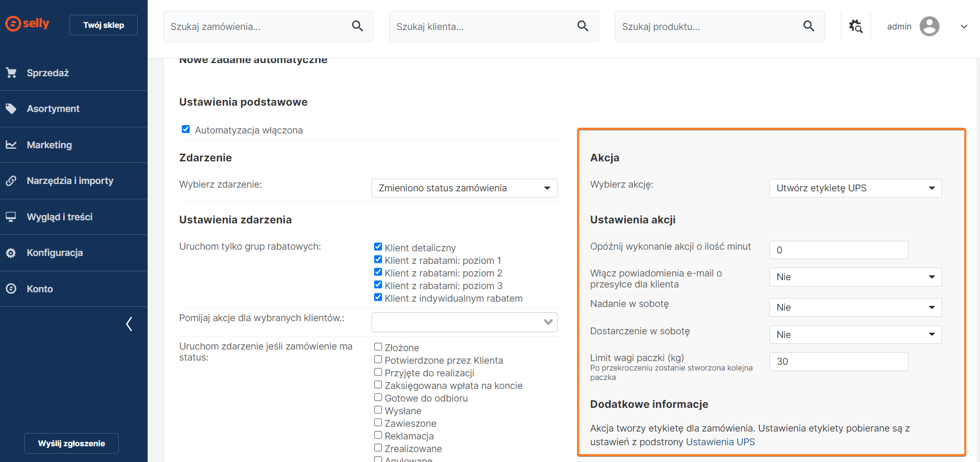Click the Selly logo icon
Screen dimensions: 980x462
click(x=14, y=24)
